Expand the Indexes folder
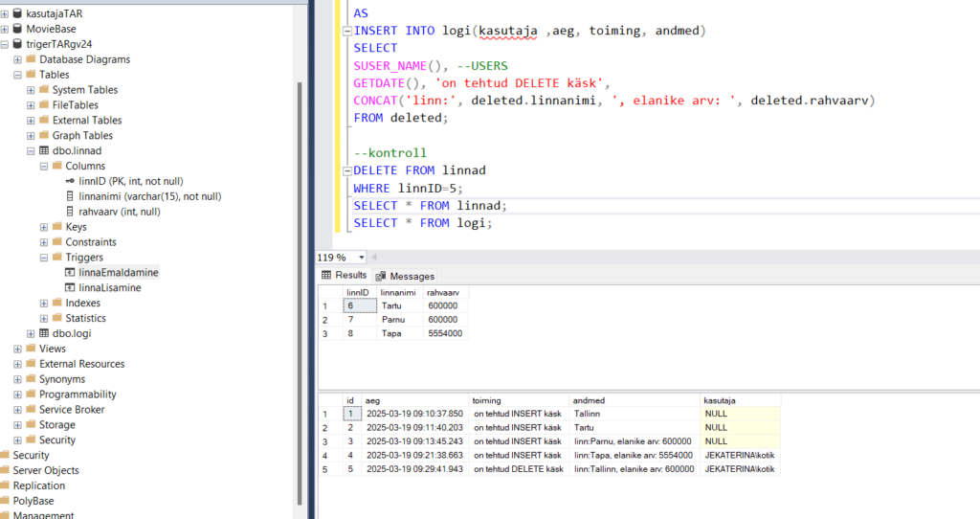The height and width of the screenshot is (519, 980). point(44,304)
